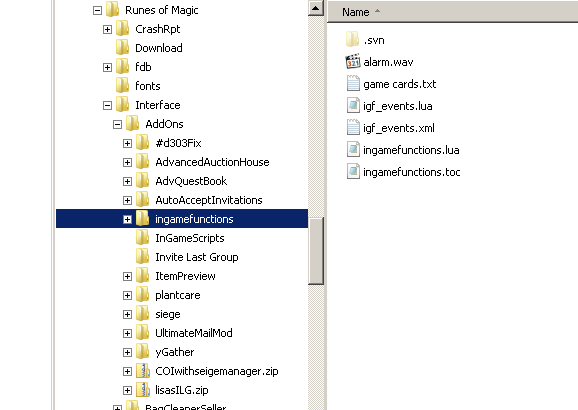Select the .svn folder icon

[353, 39]
